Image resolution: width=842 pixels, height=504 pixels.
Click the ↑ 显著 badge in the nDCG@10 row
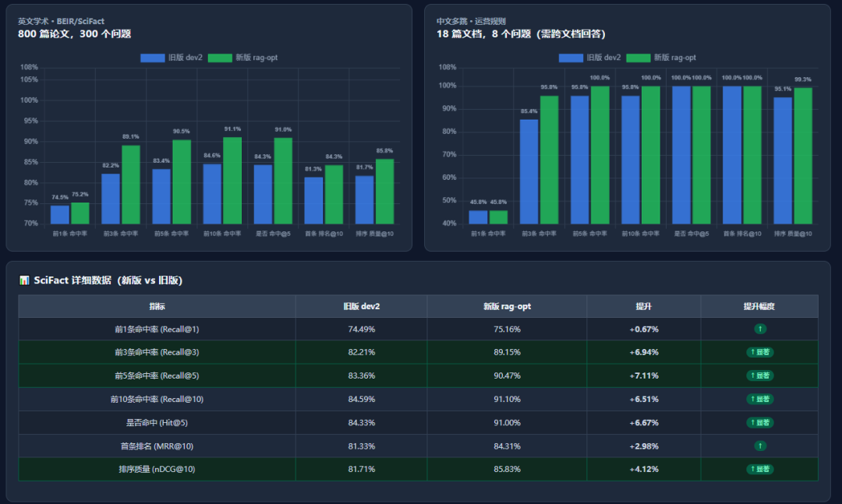[759, 470]
